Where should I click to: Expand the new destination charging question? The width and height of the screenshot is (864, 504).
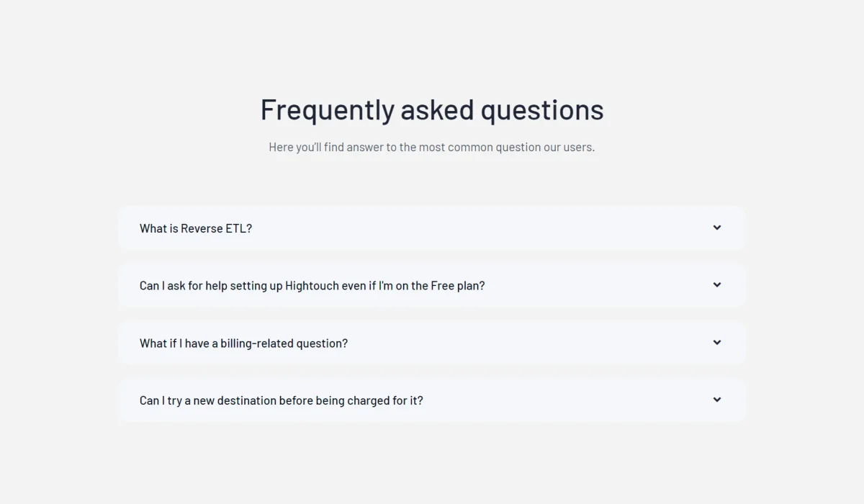click(x=432, y=400)
